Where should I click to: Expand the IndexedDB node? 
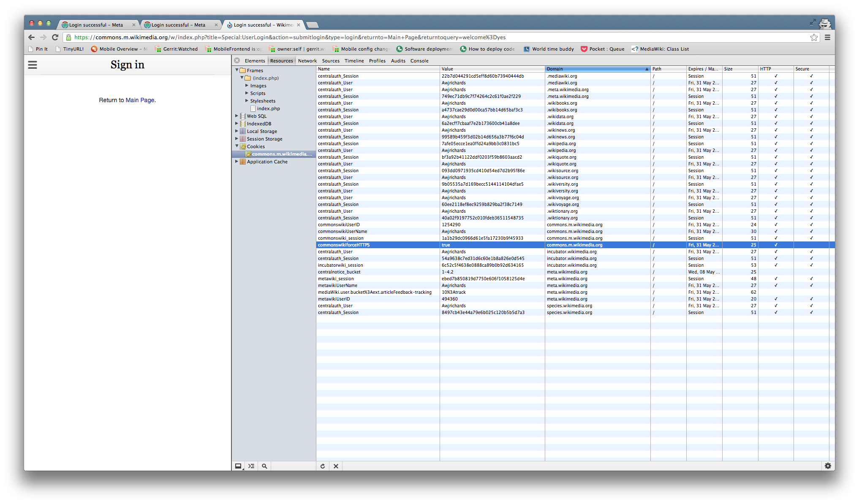237,123
